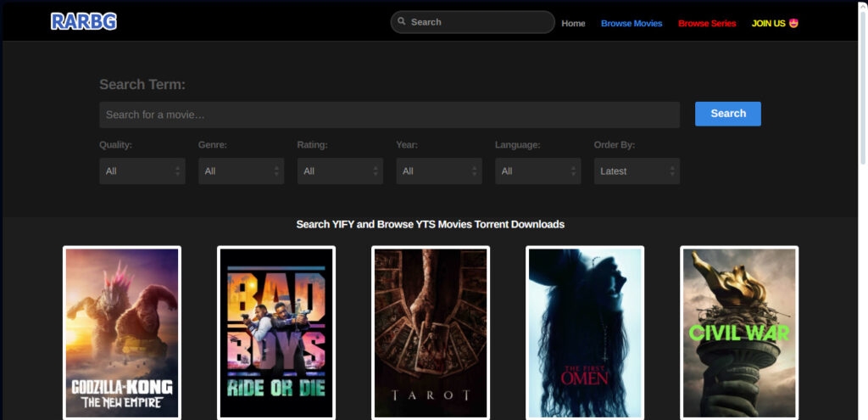This screenshot has height=420, width=868.
Task: Open the Genre dropdown
Action: point(242,171)
